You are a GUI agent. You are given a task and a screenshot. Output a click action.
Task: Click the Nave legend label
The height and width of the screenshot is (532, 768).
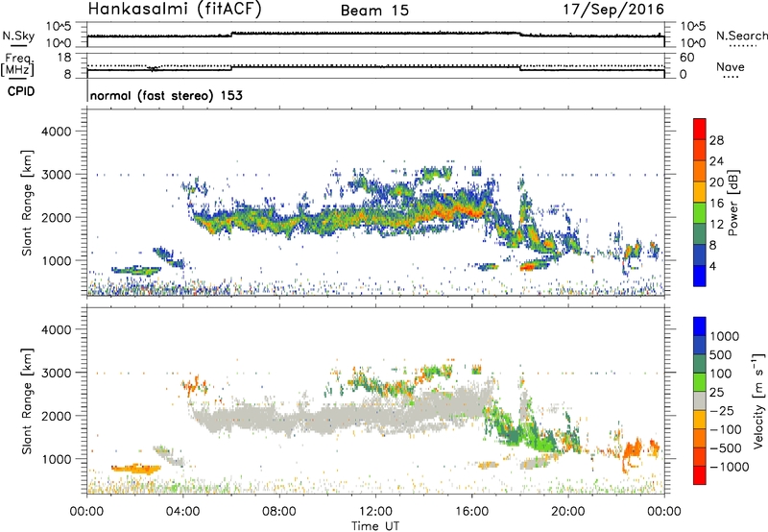coord(731,66)
